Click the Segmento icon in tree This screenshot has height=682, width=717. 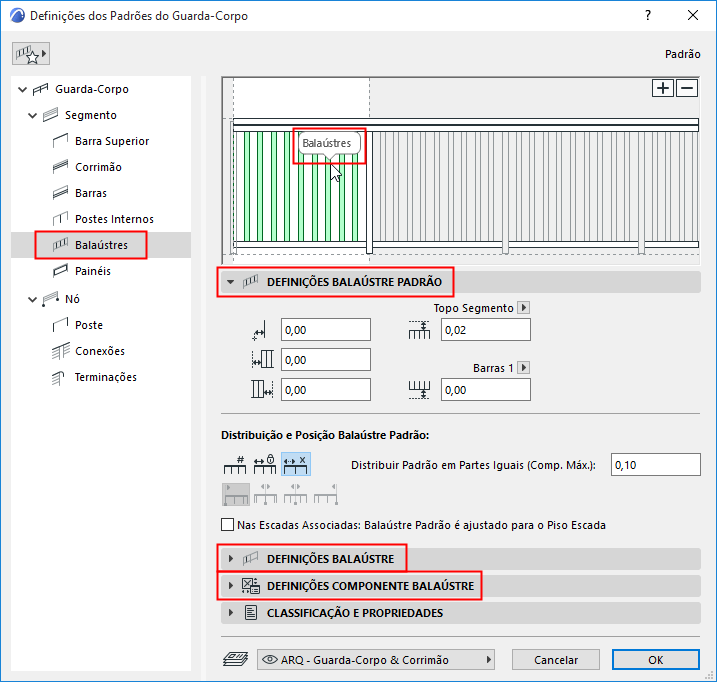50,115
